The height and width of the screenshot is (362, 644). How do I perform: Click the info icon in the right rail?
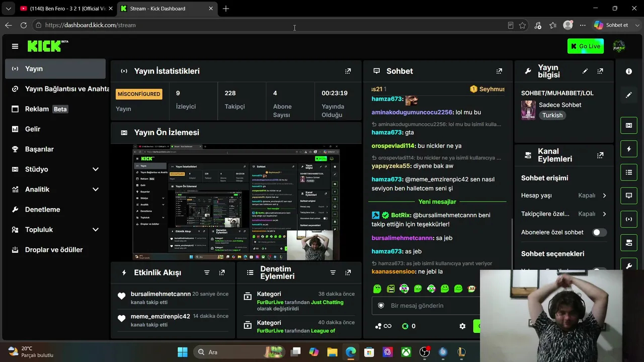tap(629, 71)
